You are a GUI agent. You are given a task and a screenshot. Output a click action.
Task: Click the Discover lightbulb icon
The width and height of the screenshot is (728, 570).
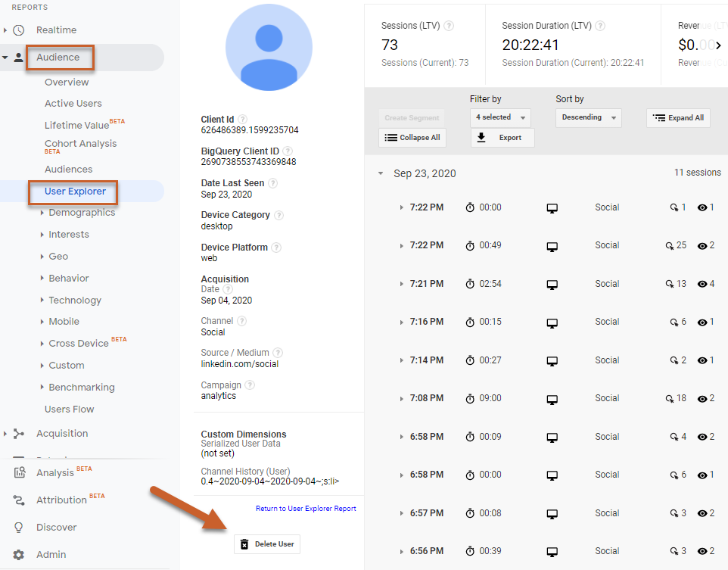19,528
